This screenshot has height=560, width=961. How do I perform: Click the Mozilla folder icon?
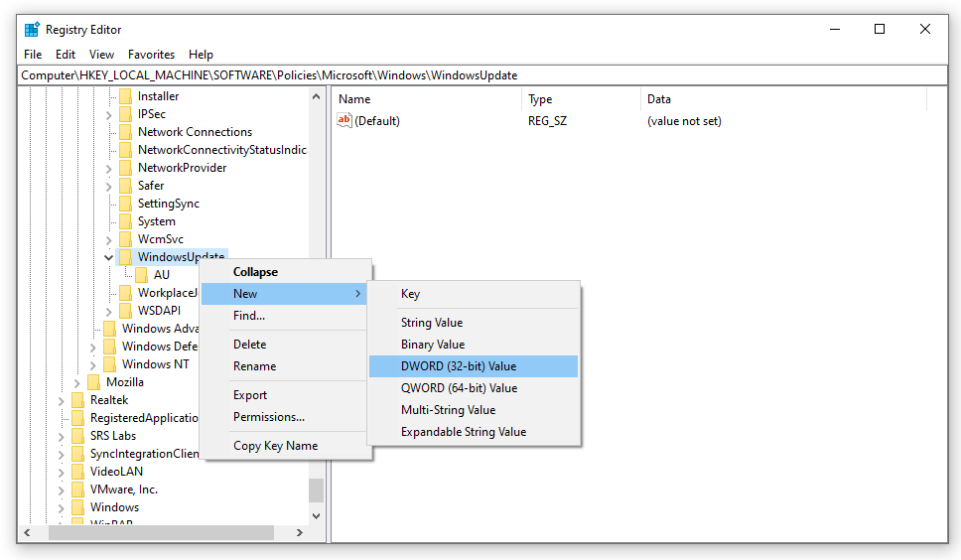coord(93,382)
